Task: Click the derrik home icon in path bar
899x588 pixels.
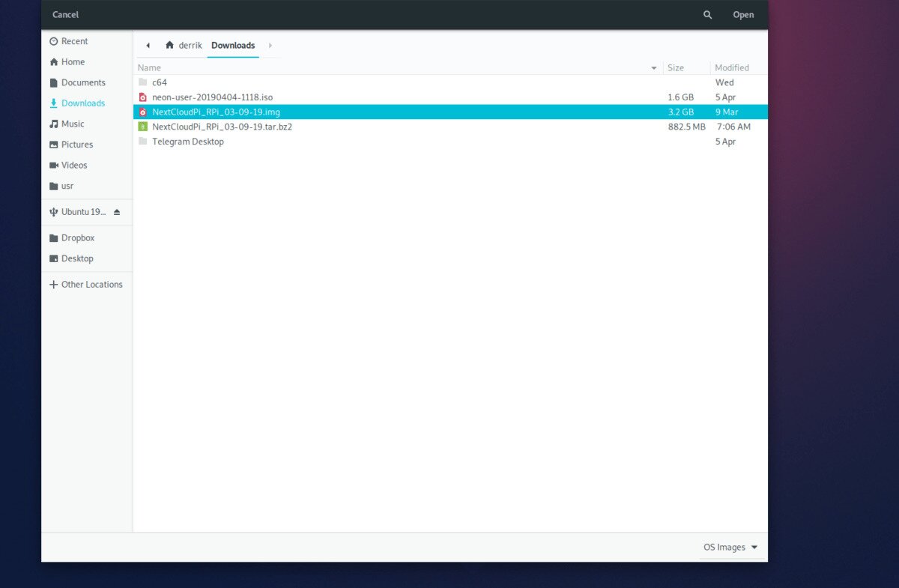Action: coord(170,45)
